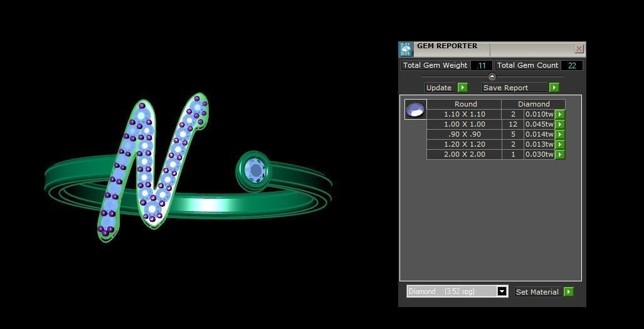Click the green arrow next to Update
The image size is (644, 329).
coord(463,88)
